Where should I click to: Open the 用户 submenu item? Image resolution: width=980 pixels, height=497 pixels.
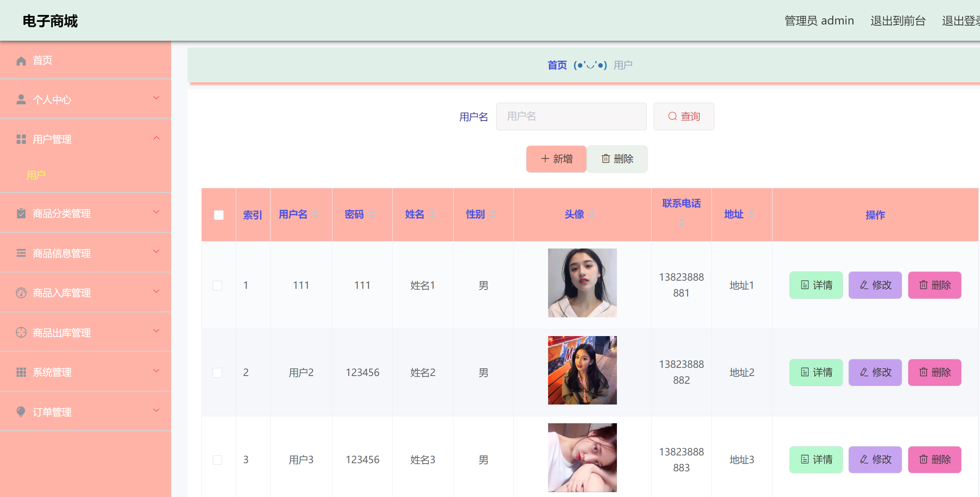[36, 175]
